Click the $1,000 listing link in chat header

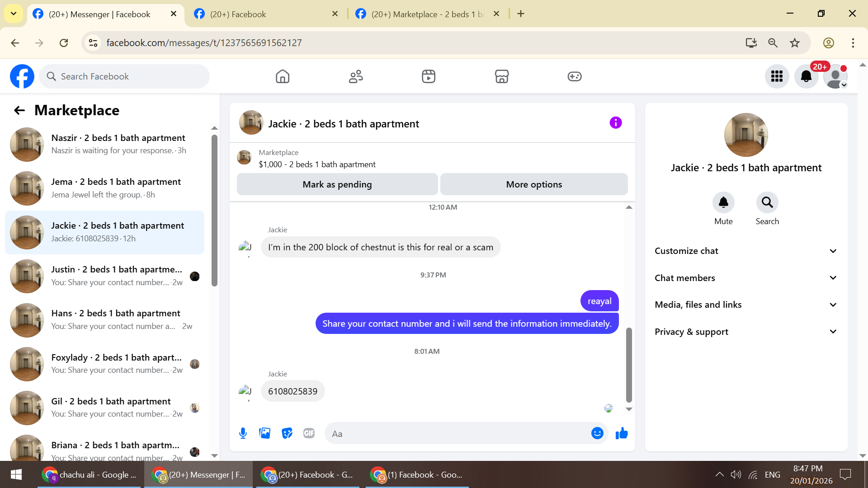pyautogui.click(x=317, y=164)
